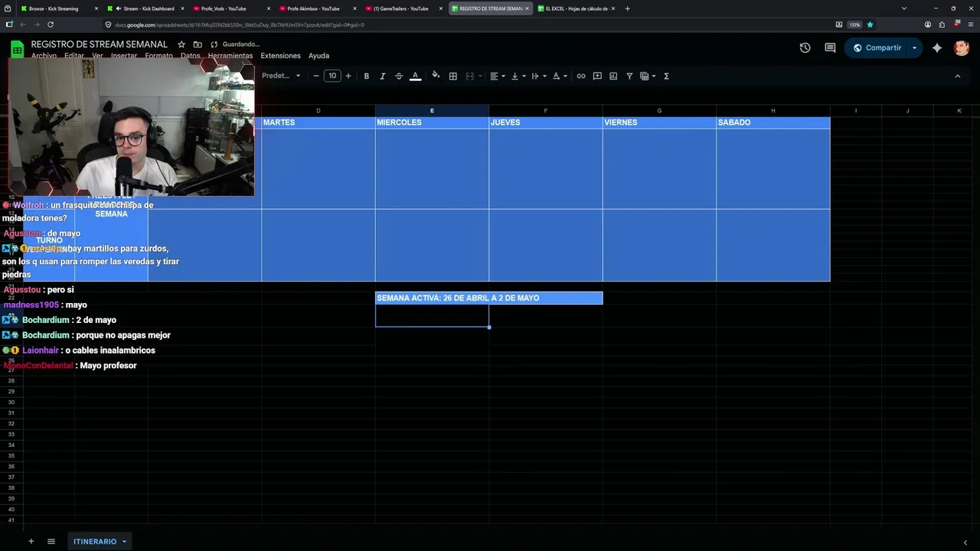Select the MARTES header cell
The image size is (980, 551).
[x=318, y=122]
